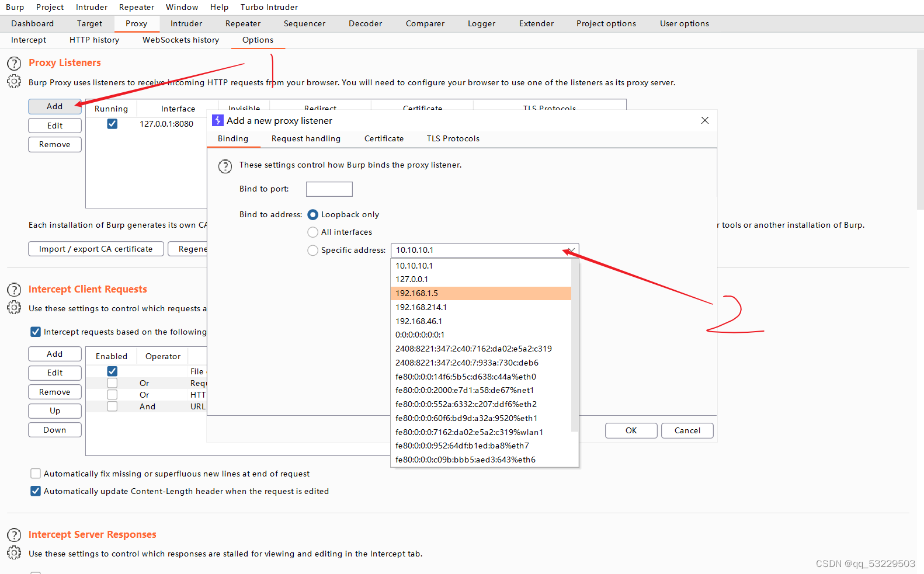Open the Specific address dropdown
Image resolution: width=924 pixels, height=574 pixels.
485,251
